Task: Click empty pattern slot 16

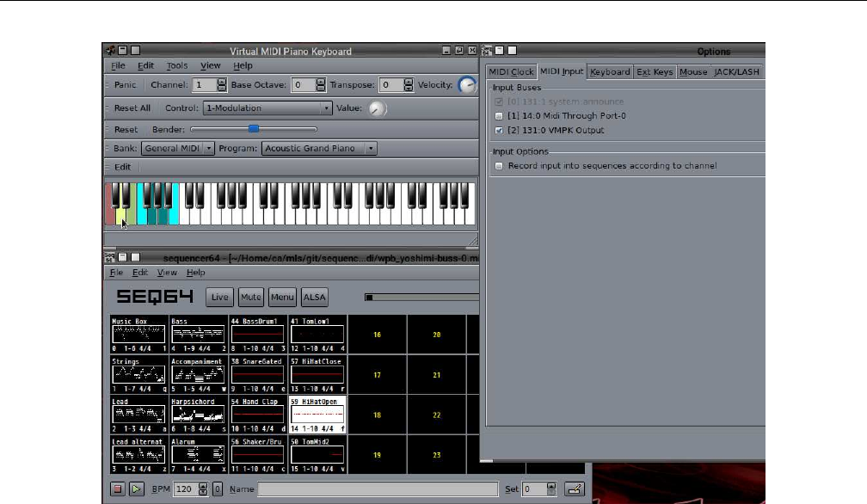Action: 377,335
